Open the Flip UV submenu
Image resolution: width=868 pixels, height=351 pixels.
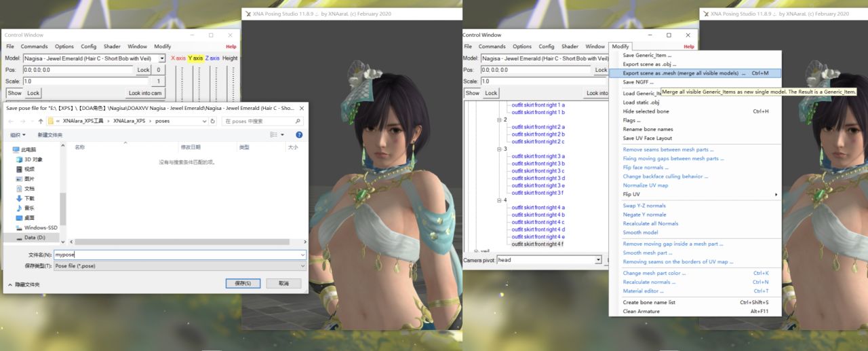pyautogui.click(x=695, y=194)
